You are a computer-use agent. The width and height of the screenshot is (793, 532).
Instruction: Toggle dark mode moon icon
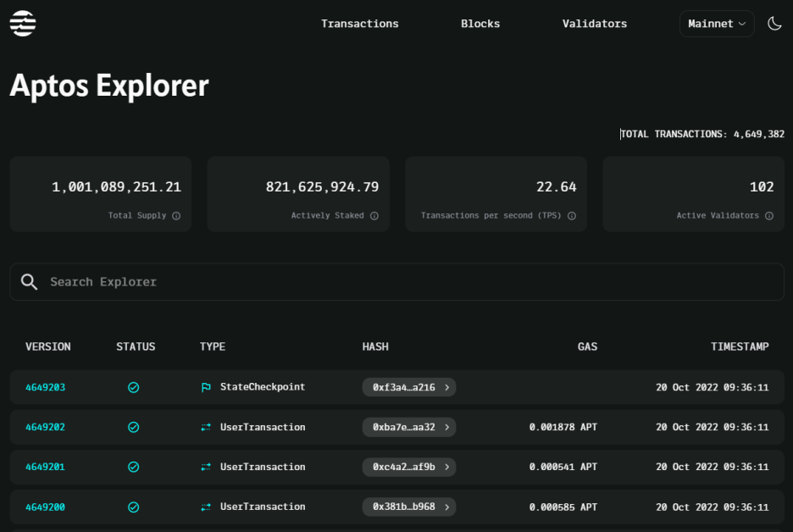pos(774,23)
